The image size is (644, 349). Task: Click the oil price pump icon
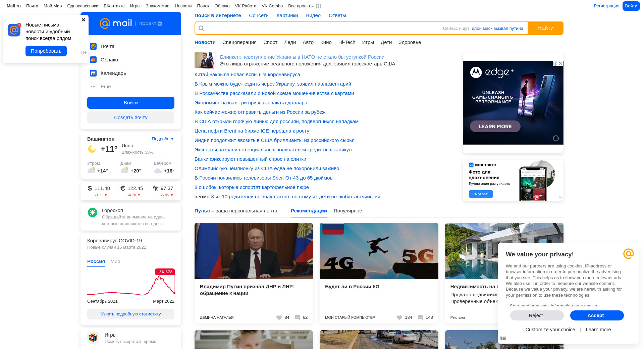tap(156, 188)
